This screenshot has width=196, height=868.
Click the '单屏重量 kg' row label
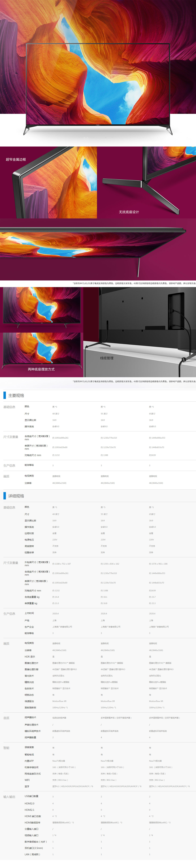(x=31, y=603)
